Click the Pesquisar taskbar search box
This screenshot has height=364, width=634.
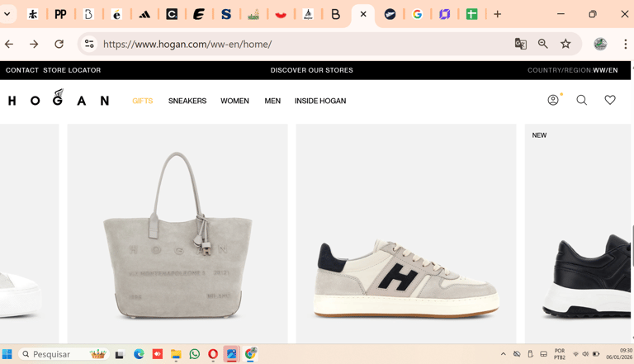click(x=64, y=354)
